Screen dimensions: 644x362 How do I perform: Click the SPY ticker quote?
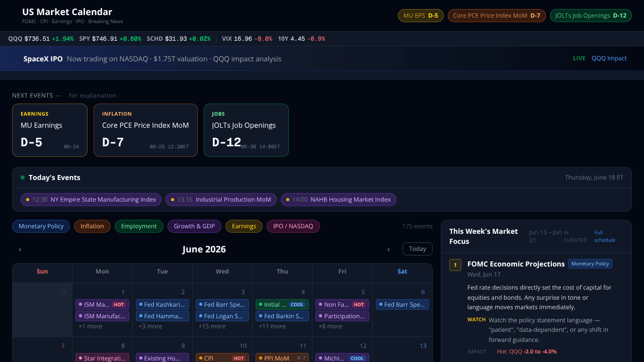click(110, 39)
